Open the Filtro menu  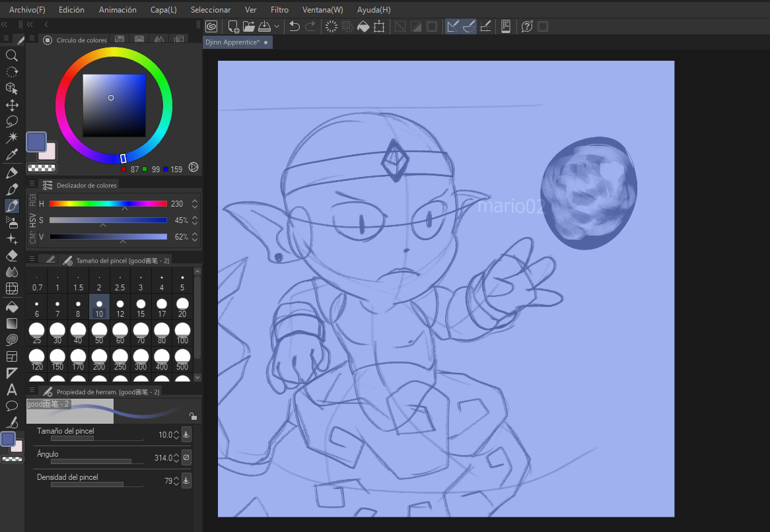pyautogui.click(x=279, y=10)
